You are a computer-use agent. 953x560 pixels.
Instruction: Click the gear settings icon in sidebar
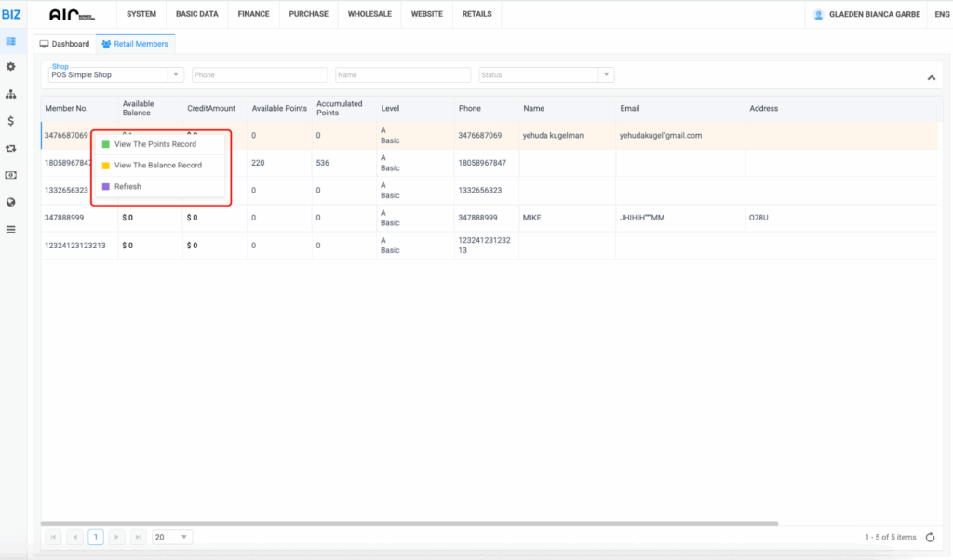pos(10,67)
